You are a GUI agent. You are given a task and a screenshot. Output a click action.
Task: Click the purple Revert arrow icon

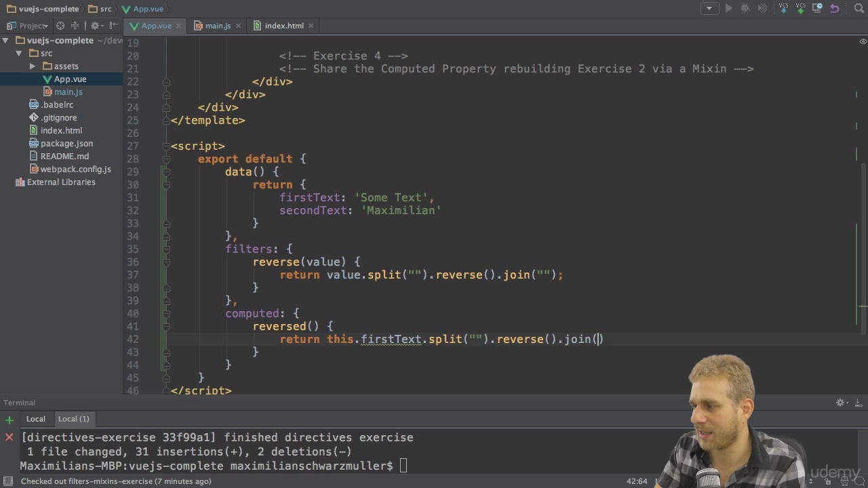click(x=835, y=9)
